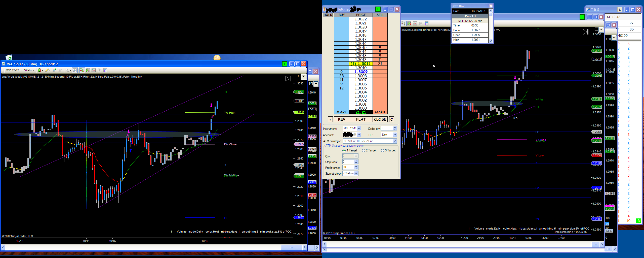Open left chart price axis dropdown arrow
The image size is (644, 258).
tap(304, 76)
